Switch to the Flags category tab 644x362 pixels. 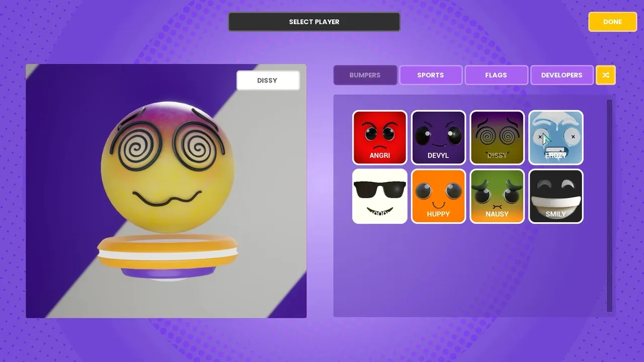[x=496, y=75]
